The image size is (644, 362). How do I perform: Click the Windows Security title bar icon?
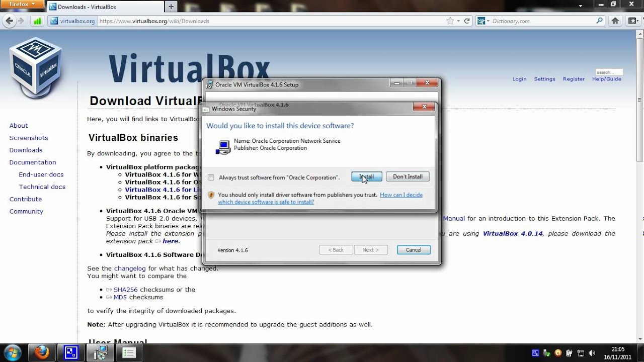(206, 109)
